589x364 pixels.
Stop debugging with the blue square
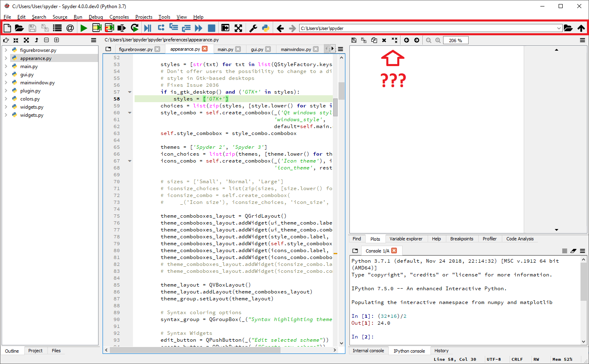pyautogui.click(x=212, y=28)
